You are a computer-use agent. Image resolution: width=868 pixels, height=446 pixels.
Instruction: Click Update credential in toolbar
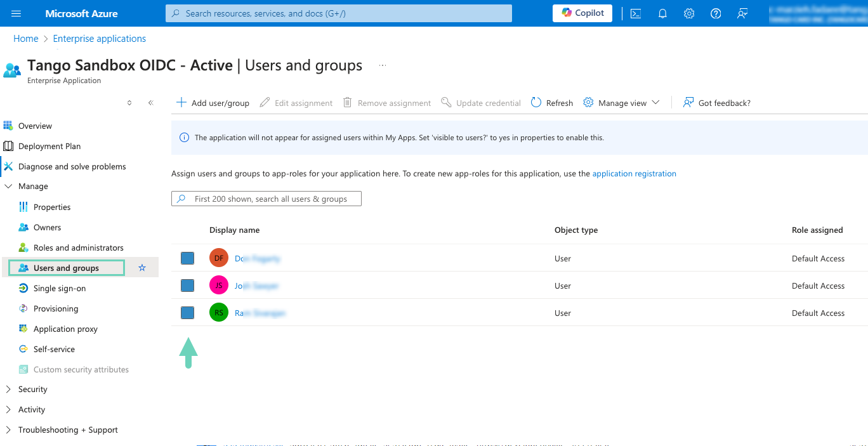tap(481, 103)
